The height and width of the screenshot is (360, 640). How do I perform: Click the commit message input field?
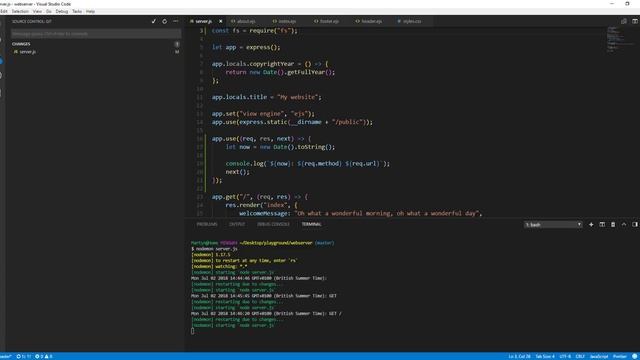pyautogui.click(x=96, y=34)
